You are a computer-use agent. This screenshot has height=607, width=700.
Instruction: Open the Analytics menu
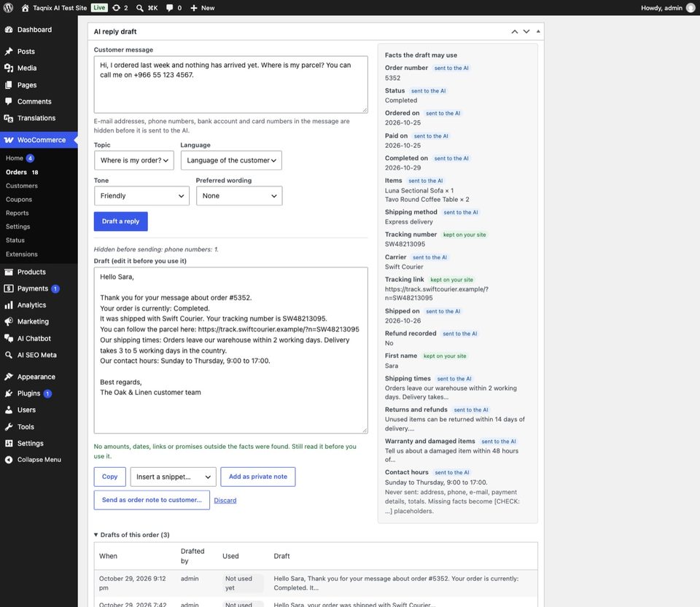(x=31, y=305)
